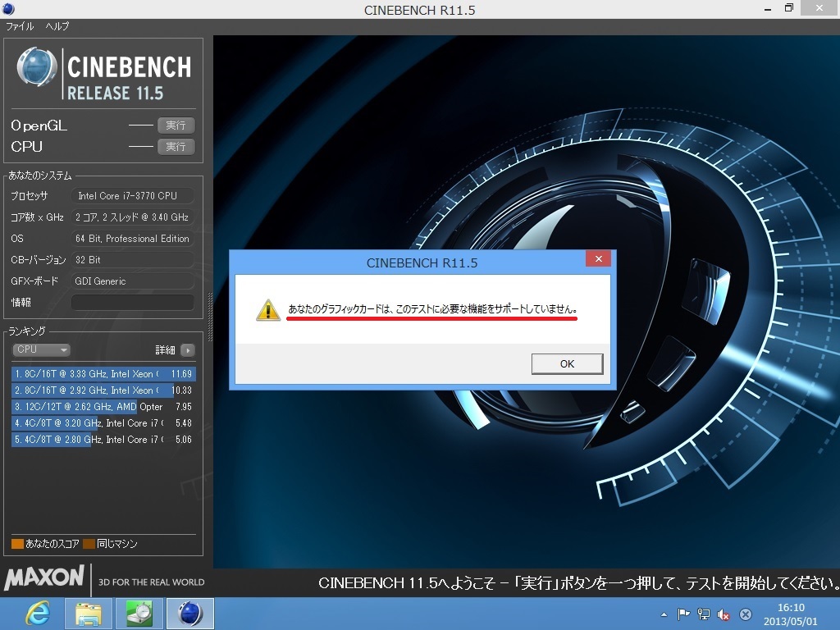Image resolution: width=840 pixels, height=630 pixels.
Task: Click the CINEBENCH taskbar icon
Action: pyautogui.click(x=190, y=614)
